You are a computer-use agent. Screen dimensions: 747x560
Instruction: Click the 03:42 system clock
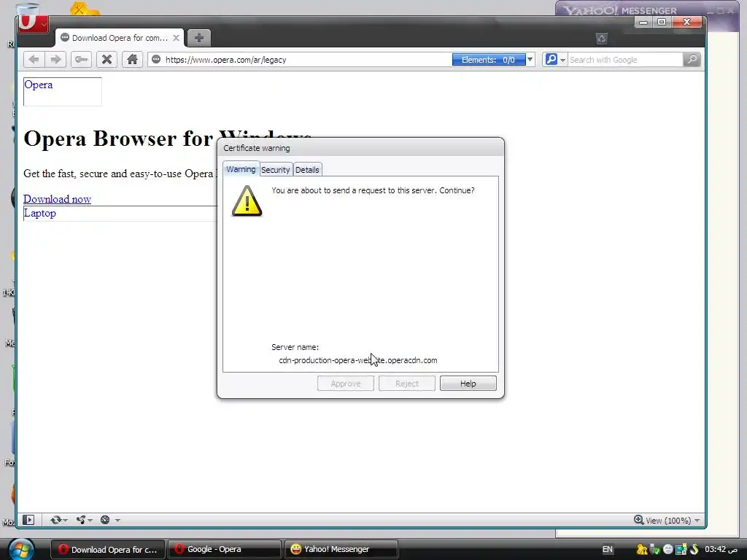tap(721, 549)
